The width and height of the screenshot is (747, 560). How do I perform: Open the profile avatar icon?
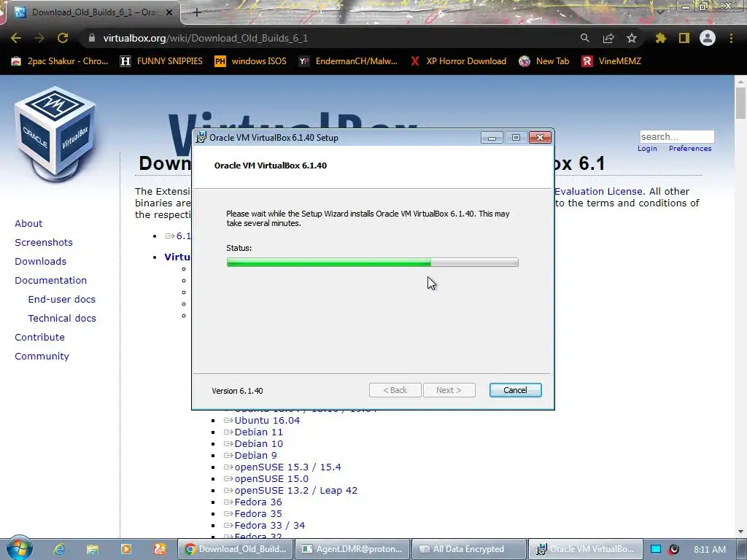click(x=708, y=38)
